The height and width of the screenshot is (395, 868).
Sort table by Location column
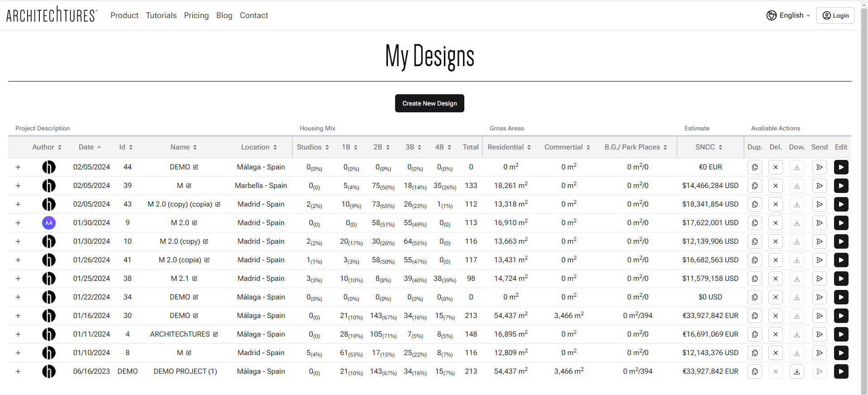click(x=259, y=147)
